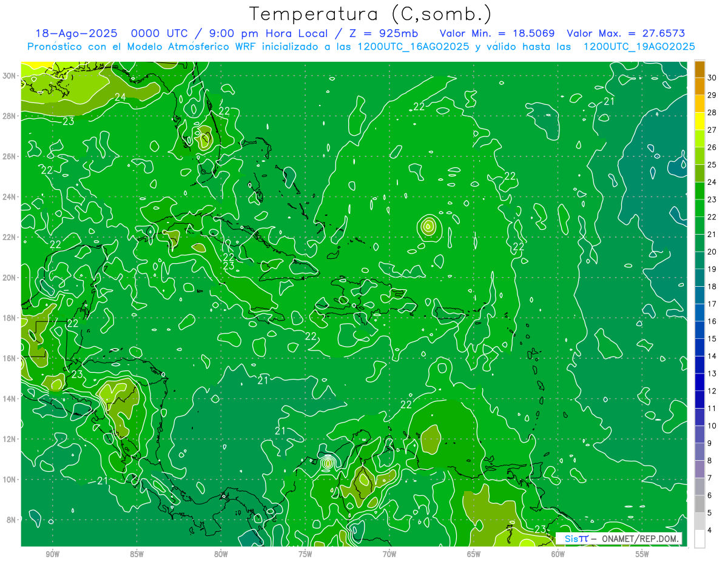This screenshot has width=728, height=562.
Task: Click blue colorbar segment between 14 and 15
Action: click(x=699, y=347)
